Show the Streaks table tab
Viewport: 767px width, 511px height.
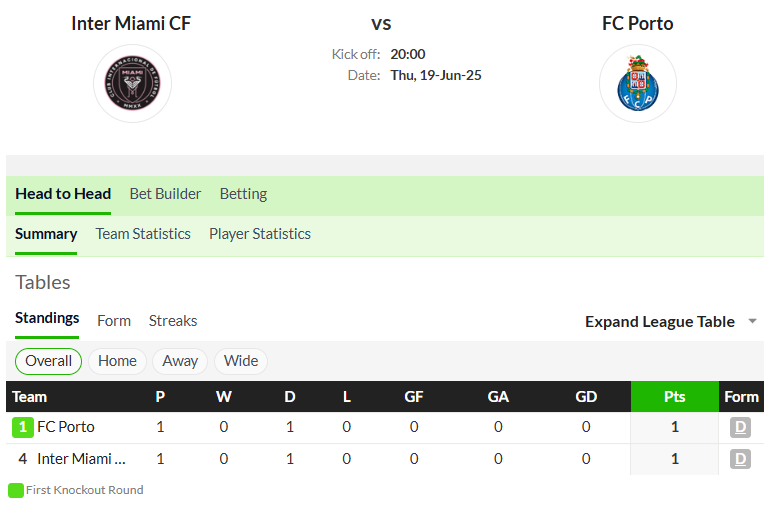coord(173,321)
